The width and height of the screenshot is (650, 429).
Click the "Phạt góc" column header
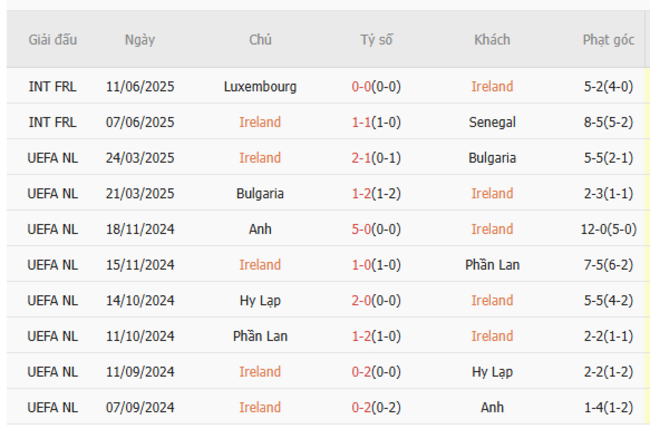click(x=609, y=40)
